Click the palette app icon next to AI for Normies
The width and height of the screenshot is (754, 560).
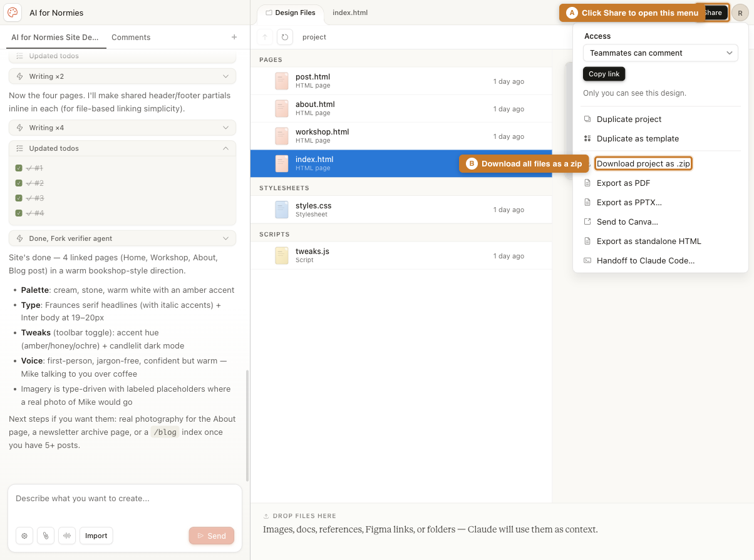[13, 13]
